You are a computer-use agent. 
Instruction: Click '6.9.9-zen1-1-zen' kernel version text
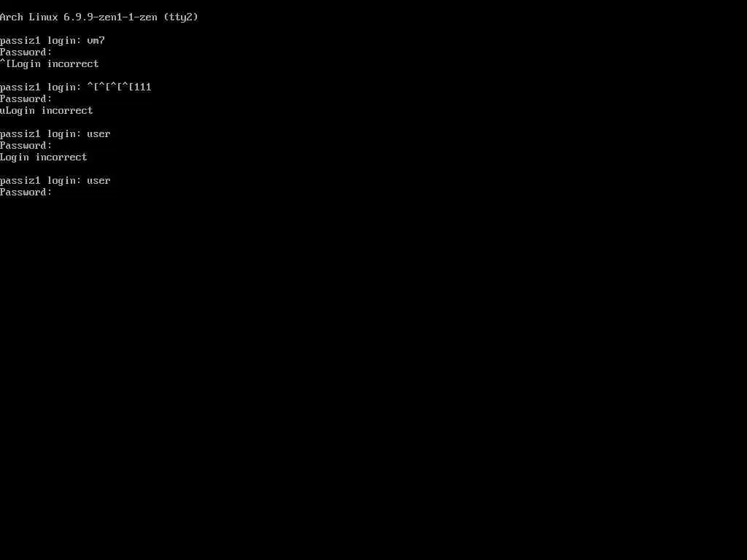pos(111,17)
